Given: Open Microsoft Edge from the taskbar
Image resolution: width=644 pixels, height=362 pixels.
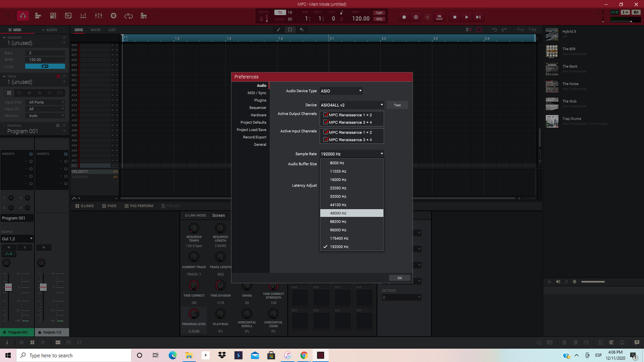Looking at the screenshot, I should (173, 355).
